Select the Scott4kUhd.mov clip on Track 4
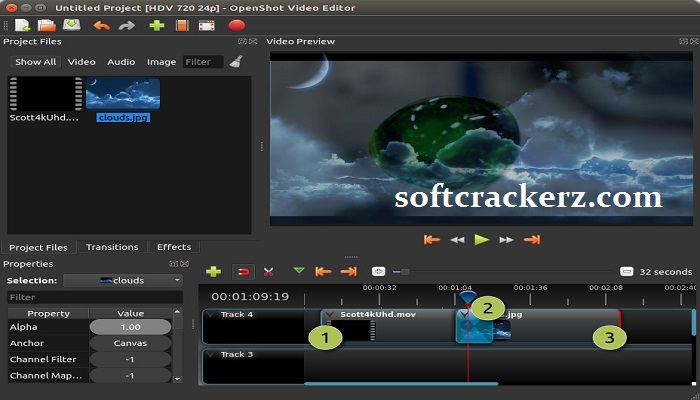The width and height of the screenshot is (700, 400). [388, 327]
